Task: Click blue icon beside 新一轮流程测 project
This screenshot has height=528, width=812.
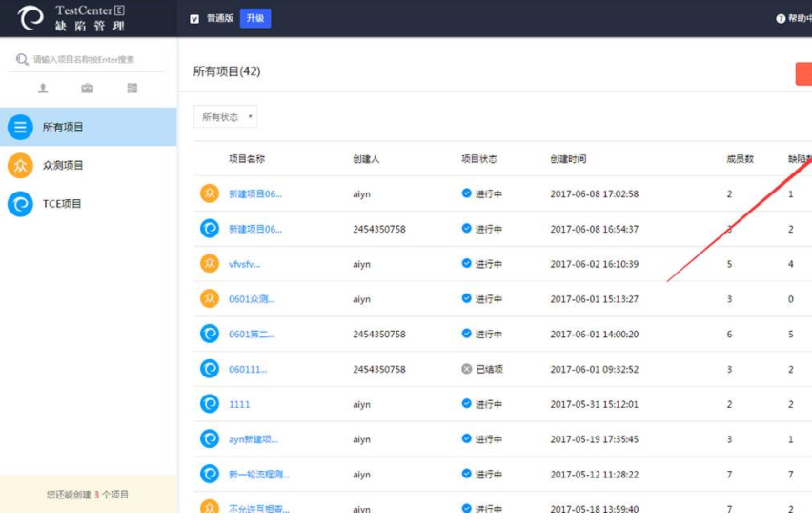Action: 210,475
